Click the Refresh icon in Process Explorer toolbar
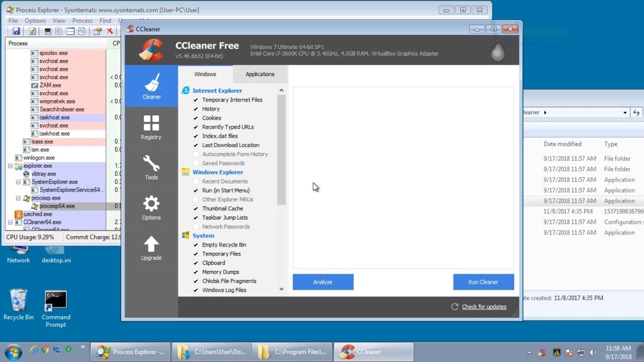The width and height of the screenshot is (644, 362). (x=33, y=31)
